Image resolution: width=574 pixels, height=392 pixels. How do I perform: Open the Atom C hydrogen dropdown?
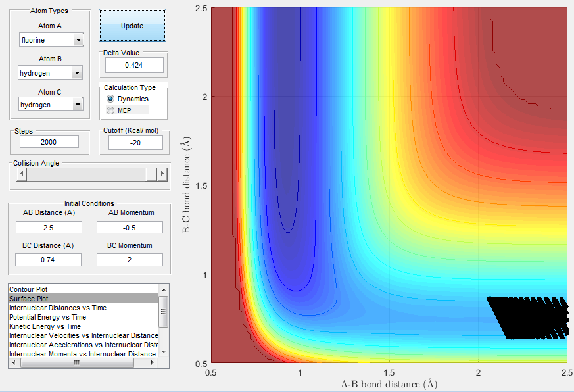(51, 105)
